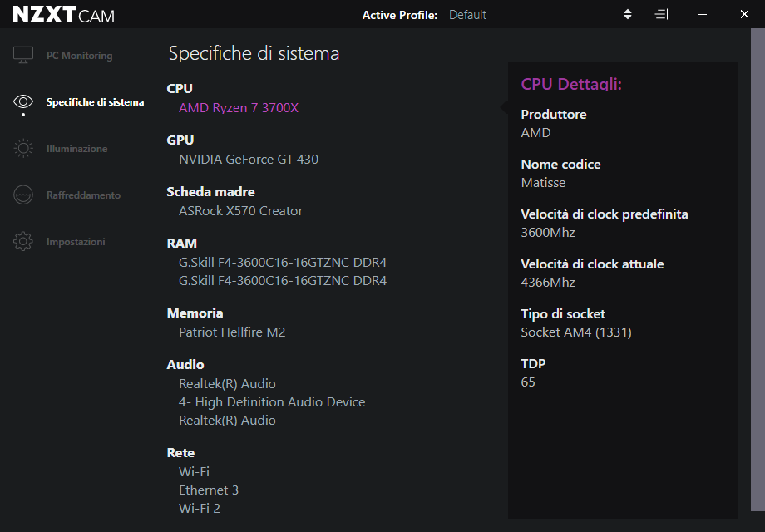Minimize the NZXT CAM window
Viewport: 765px width, 532px height.
click(703, 15)
